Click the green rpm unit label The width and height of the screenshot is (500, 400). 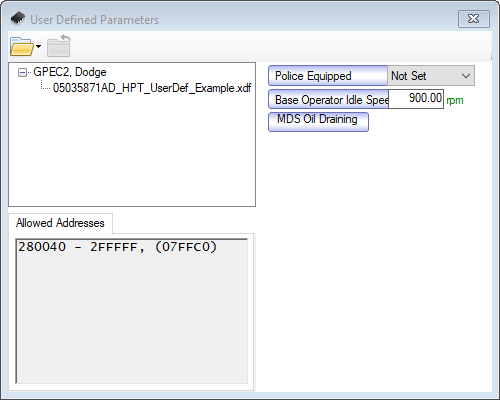455,100
